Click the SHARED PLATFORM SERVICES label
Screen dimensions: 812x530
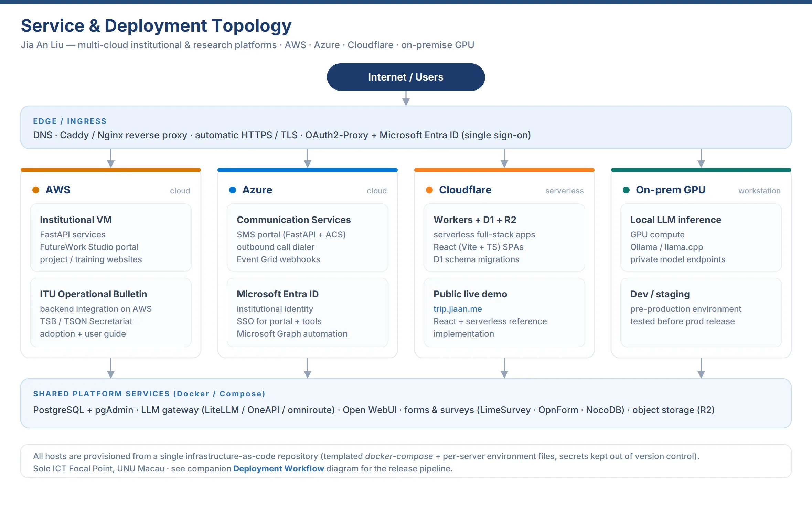tap(149, 394)
